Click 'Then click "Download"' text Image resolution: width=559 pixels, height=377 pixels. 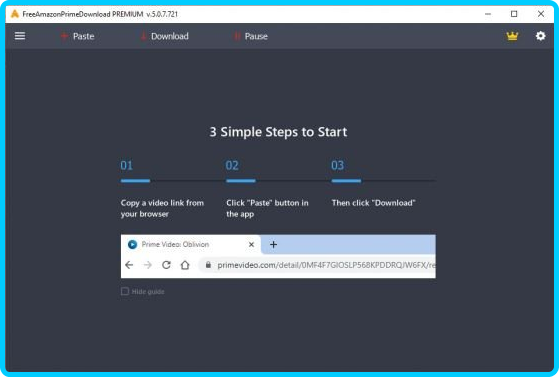(x=374, y=203)
